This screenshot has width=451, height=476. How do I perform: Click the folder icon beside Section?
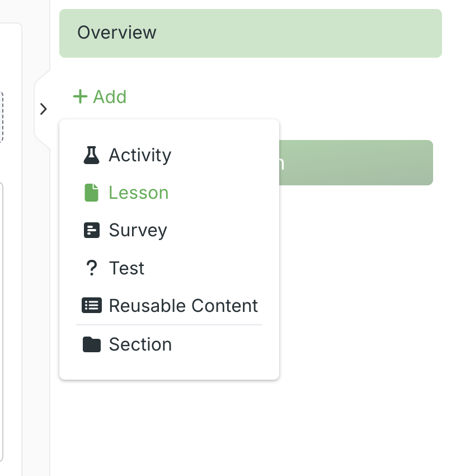91,344
